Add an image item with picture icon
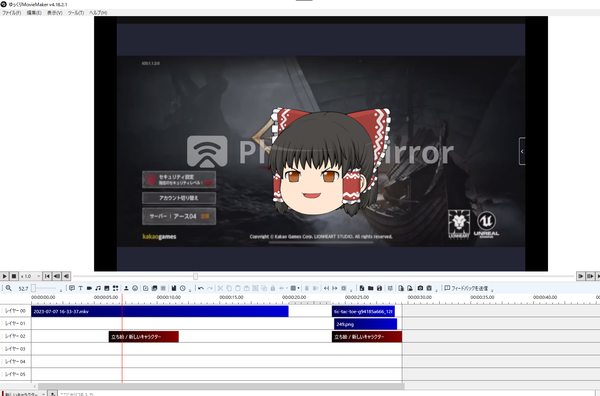 (x=107, y=288)
